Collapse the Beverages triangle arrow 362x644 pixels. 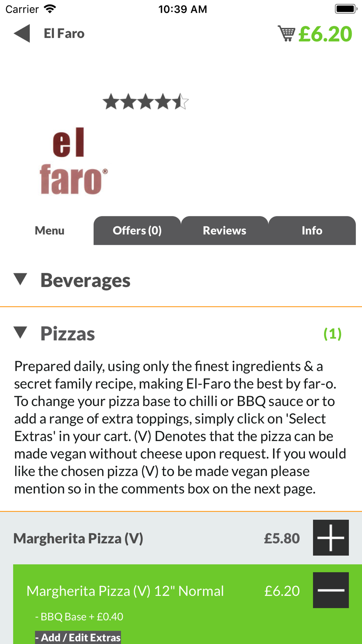(x=21, y=279)
